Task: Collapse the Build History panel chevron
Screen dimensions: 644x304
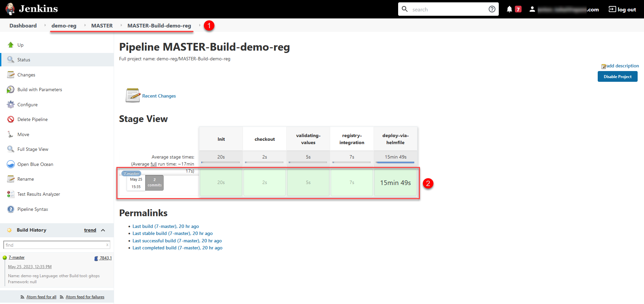Action: coord(103,230)
